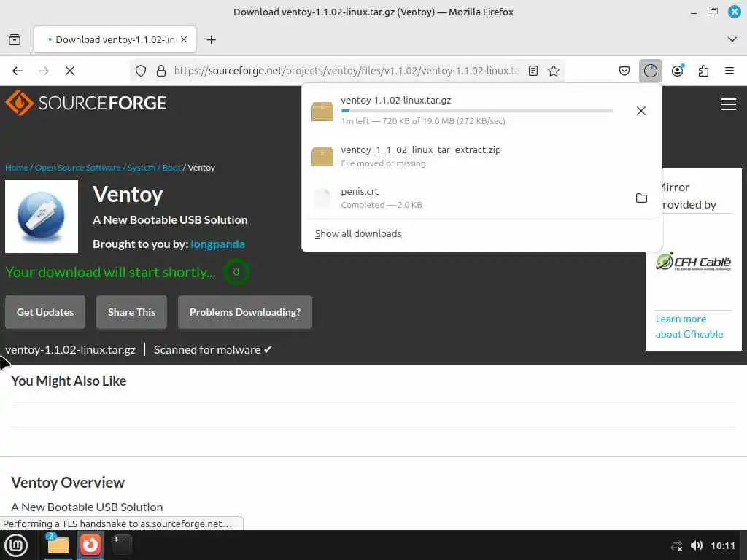Click the CFH Cable mirror logo
The image size is (747, 560).
coord(693,262)
